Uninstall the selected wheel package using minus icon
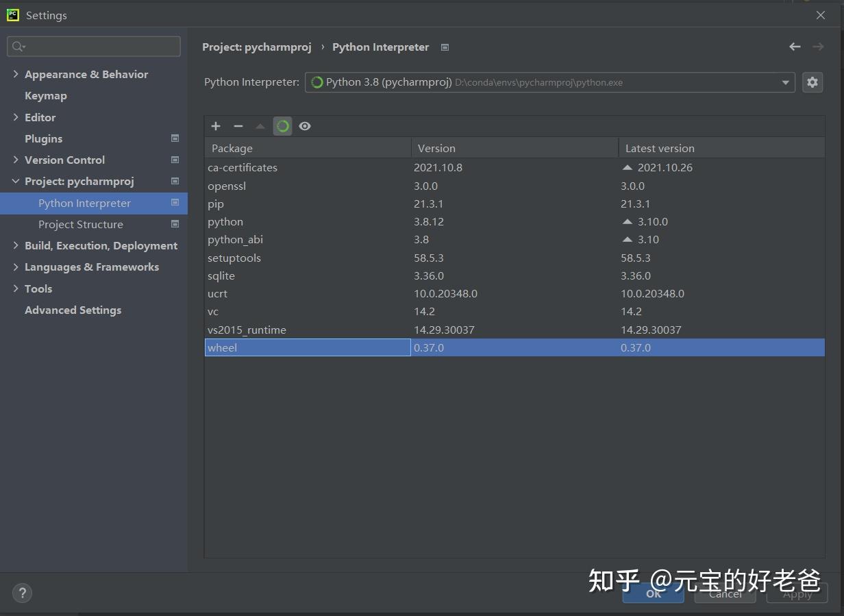 click(x=238, y=126)
